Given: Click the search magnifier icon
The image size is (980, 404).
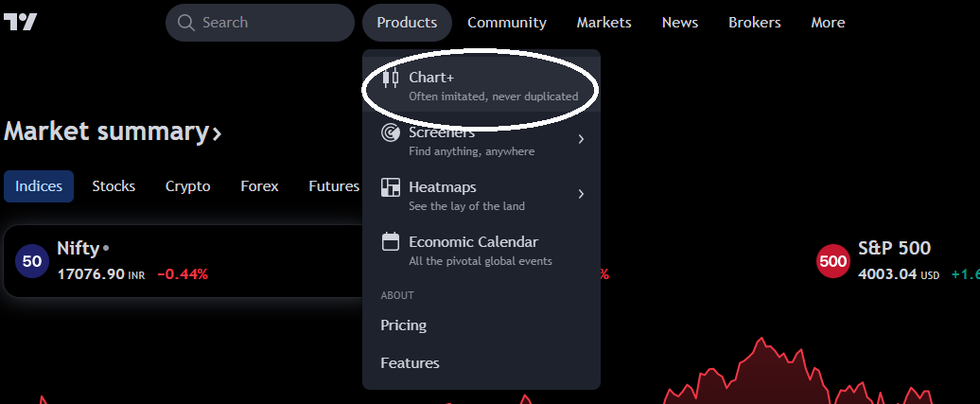Looking at the screenshot, I should [185, 23].
